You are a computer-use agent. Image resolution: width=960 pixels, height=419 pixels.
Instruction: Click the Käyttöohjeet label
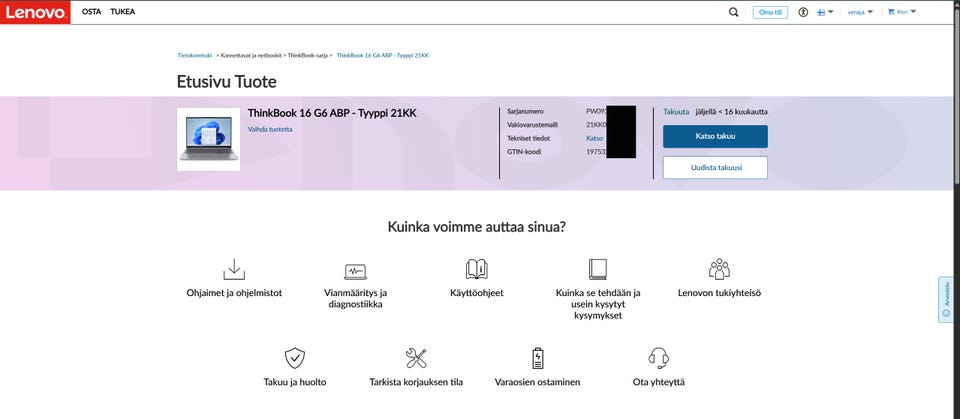pos(476,293)
